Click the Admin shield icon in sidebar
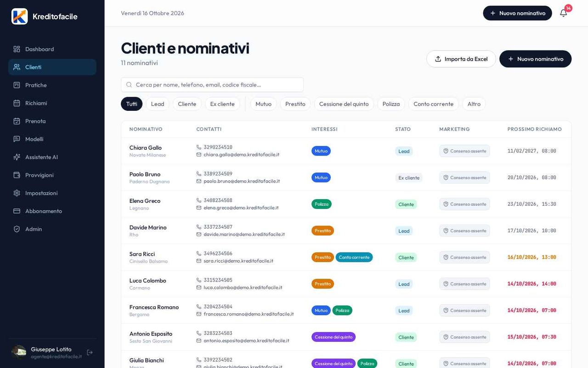The image size is (588, 368). (17, 229)
